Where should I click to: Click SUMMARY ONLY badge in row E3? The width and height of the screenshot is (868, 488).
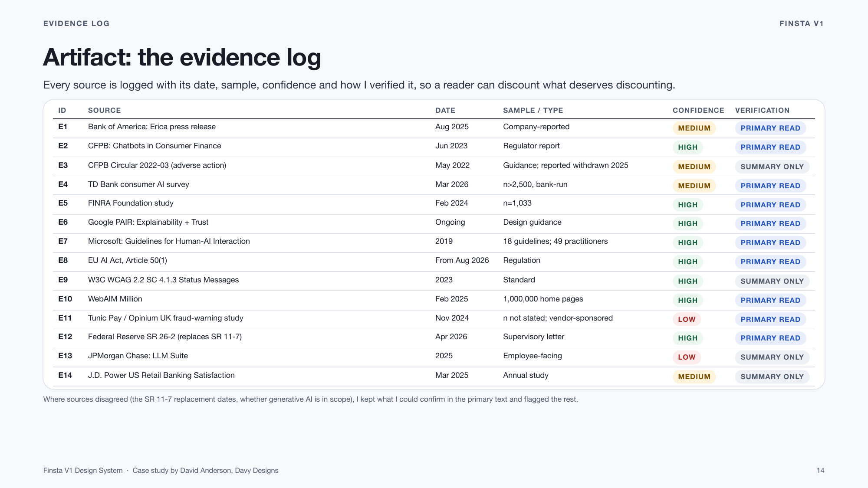[772, 167]
